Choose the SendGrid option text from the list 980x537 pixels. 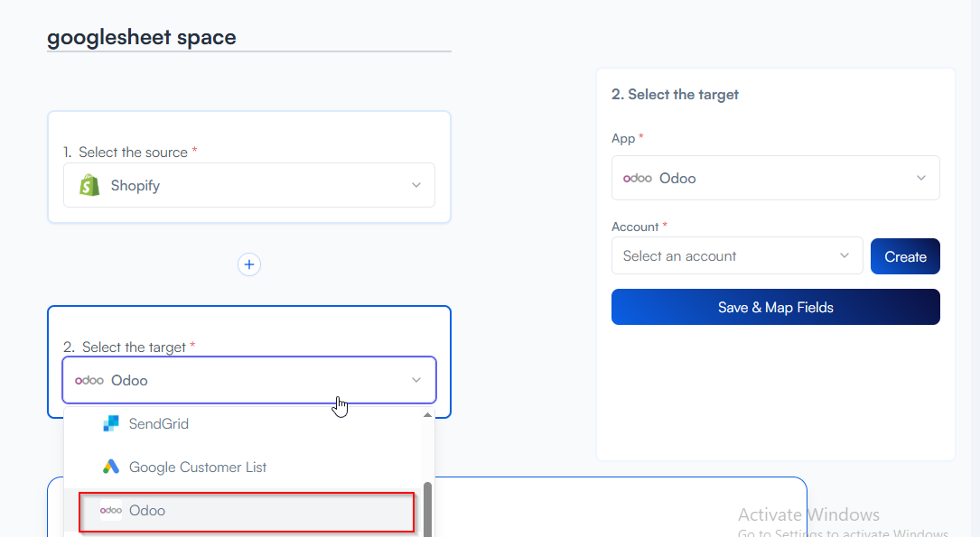[159, 423]
